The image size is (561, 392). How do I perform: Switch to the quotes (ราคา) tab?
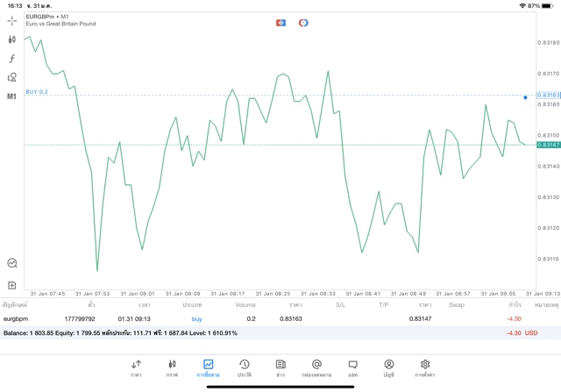click(x=136, y=367)
